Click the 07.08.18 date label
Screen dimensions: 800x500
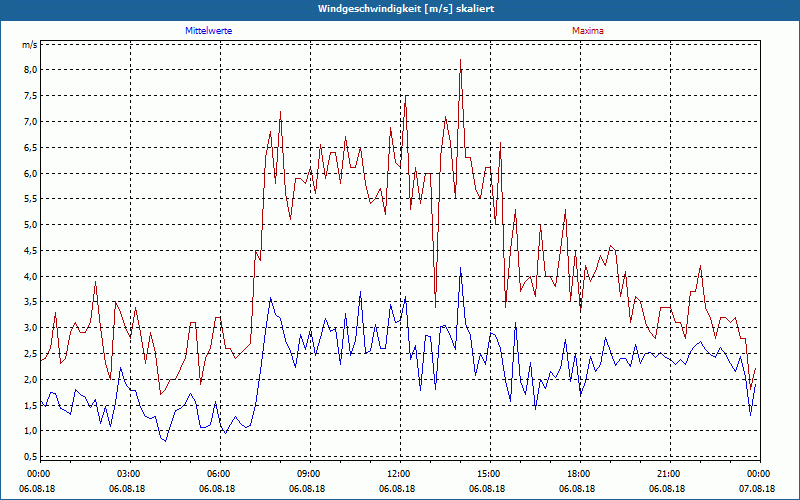coord(757,489)
